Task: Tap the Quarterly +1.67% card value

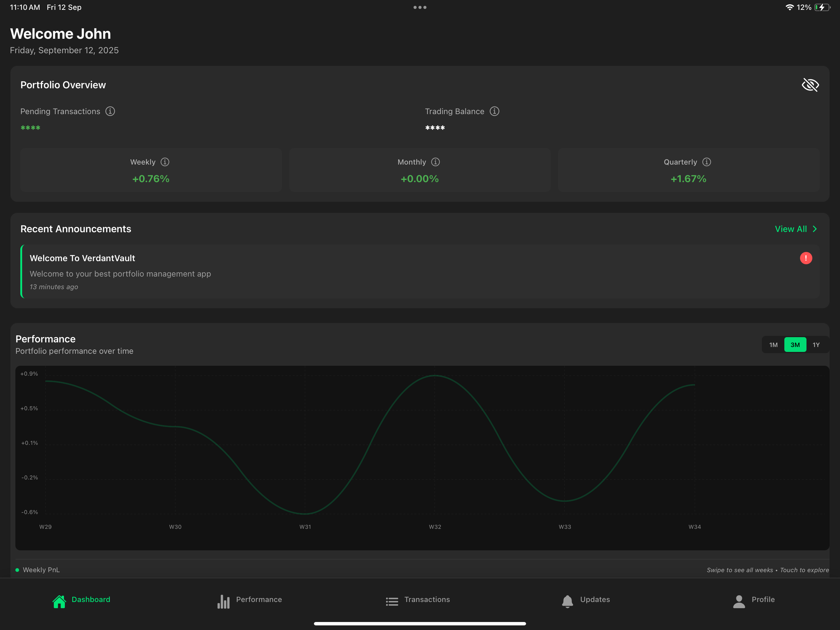Action: 688,179
